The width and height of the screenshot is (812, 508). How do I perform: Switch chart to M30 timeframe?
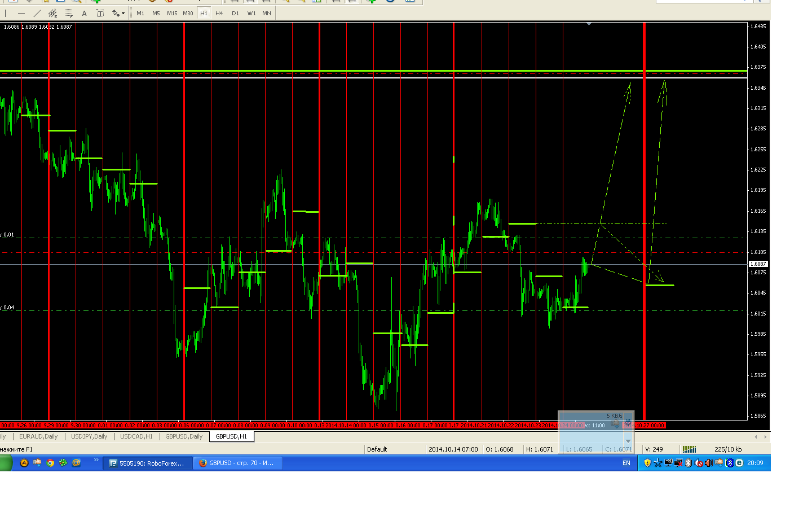pyautogui.click(x=188, y=13)
